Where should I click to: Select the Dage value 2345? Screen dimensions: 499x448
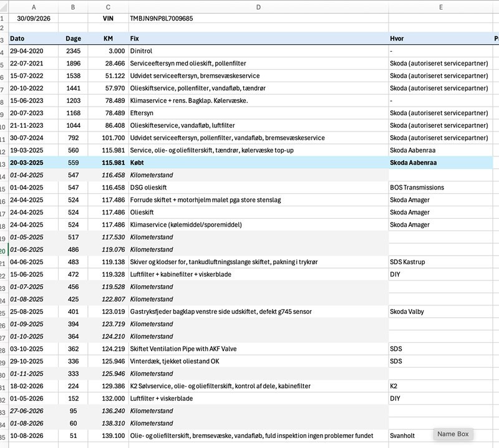pyautogui.click(x=73, y=51)
